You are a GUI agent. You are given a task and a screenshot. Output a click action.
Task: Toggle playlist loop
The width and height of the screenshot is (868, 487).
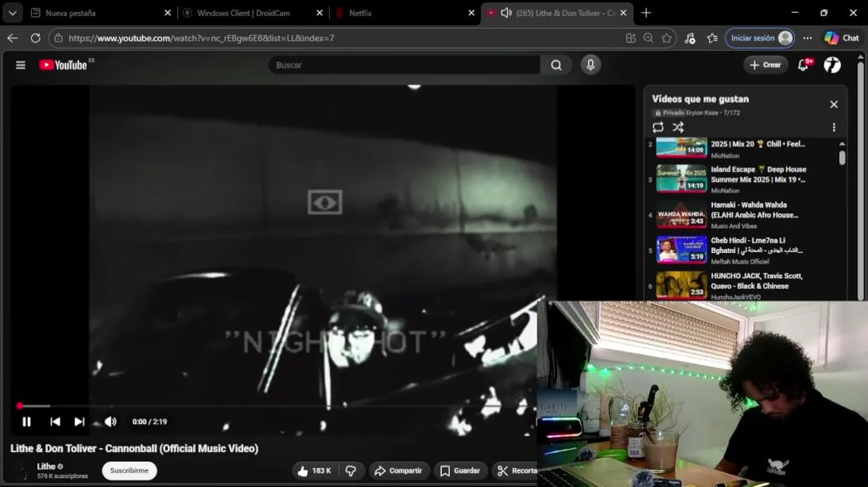658,127
